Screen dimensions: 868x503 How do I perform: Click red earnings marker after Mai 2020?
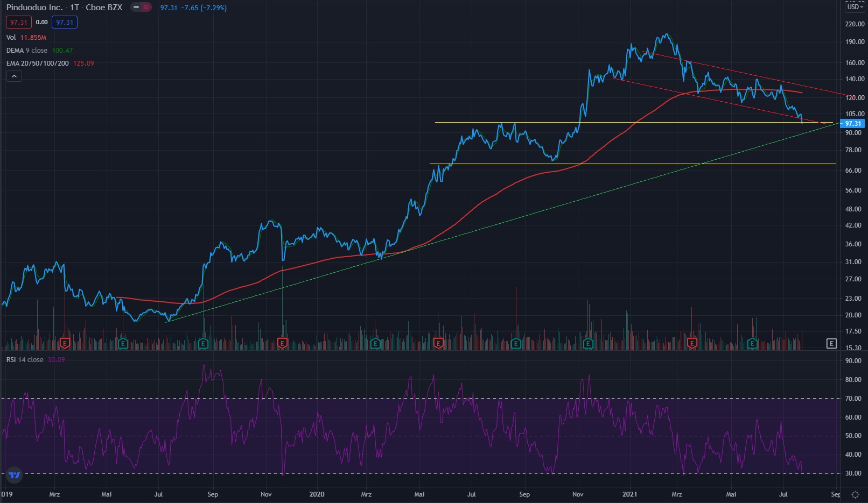pyautogui.click(x=438, y=343)
